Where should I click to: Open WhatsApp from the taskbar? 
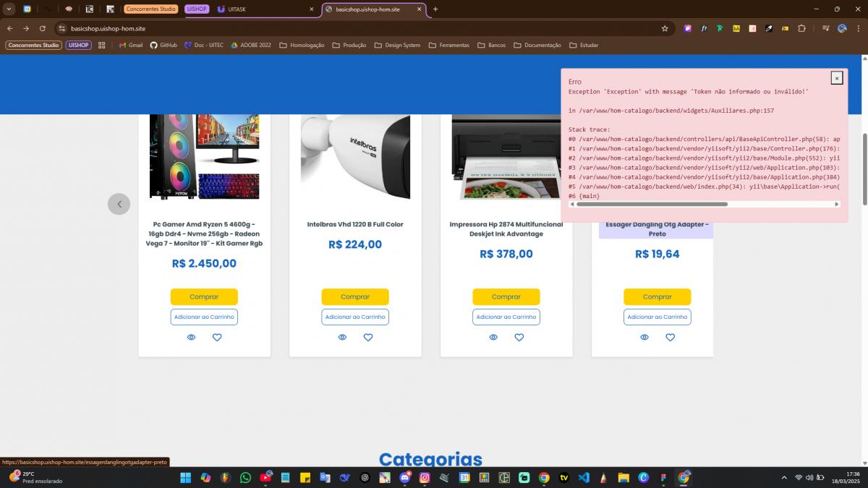pyautogui.click(x=245, y=478)
